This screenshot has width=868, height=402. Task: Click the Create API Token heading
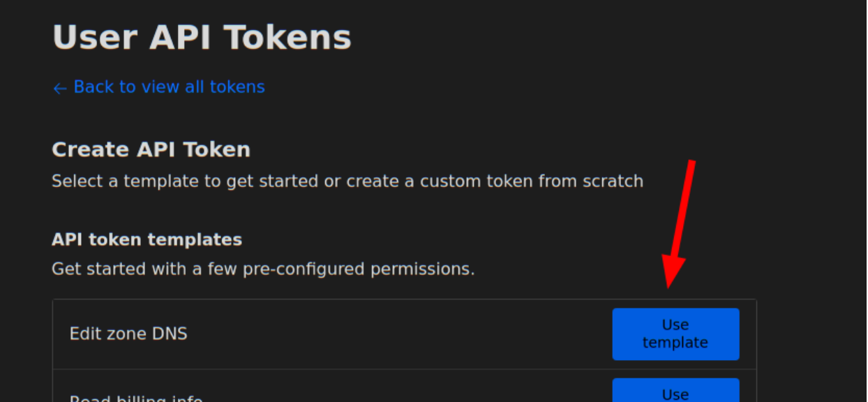click(151, 150)
